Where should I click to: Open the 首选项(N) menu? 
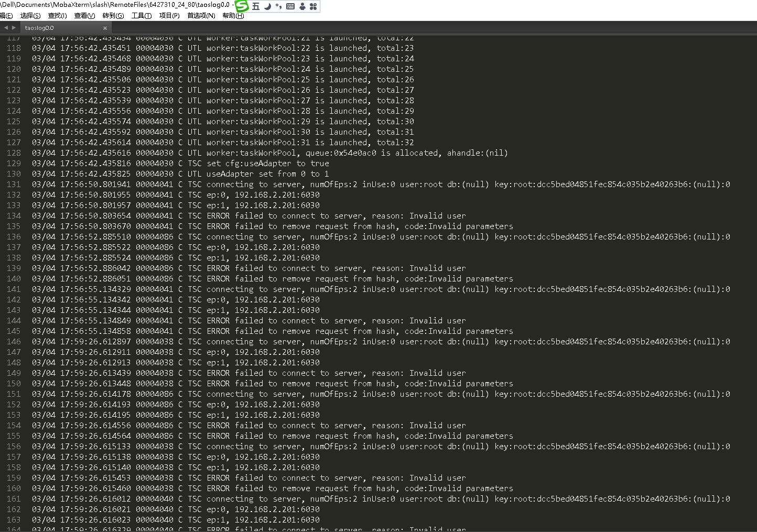(x=201, y=16)
